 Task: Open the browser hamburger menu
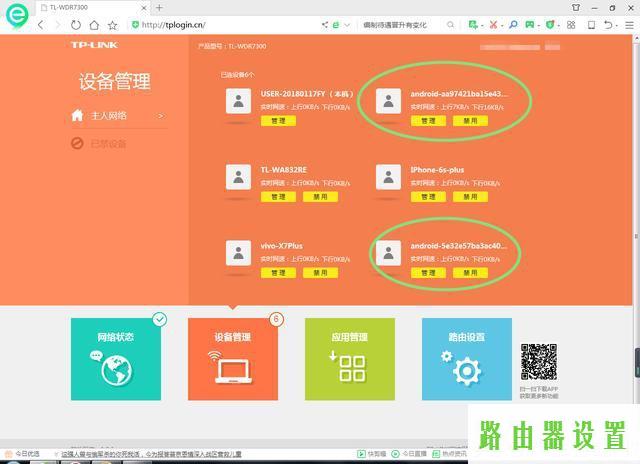point(629,25)
